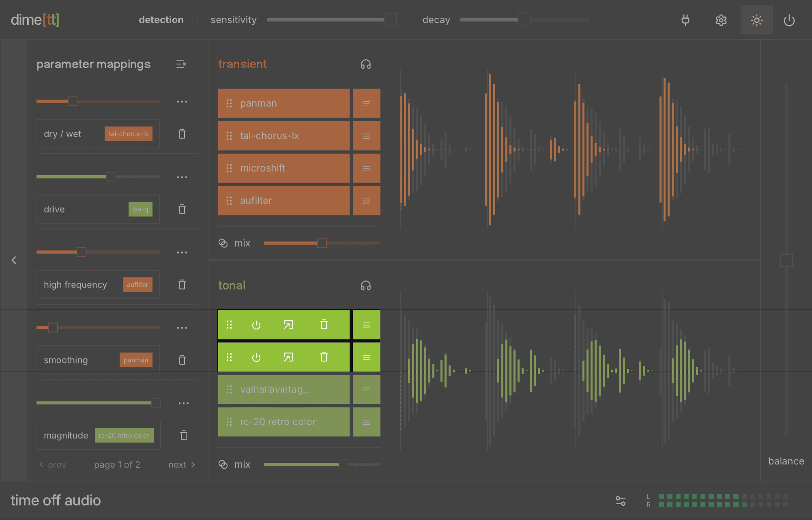Open editor window of second tonal plugin
Screen dimensions: 812x520
coord(288,357)
